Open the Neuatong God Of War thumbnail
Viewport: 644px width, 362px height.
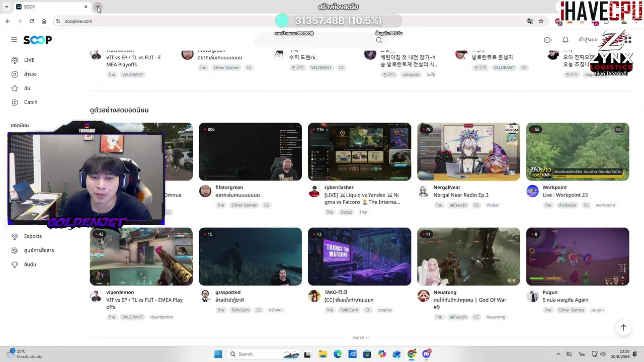click(468, 256)
